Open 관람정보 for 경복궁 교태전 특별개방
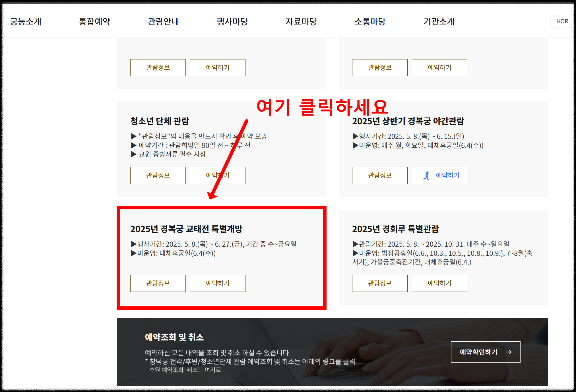 tap(158, 283)
